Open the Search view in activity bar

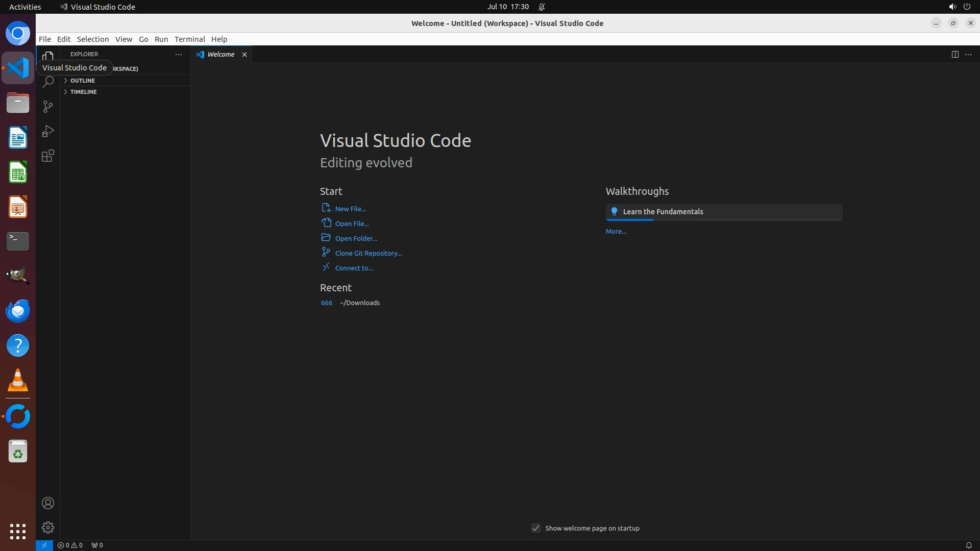48,82
